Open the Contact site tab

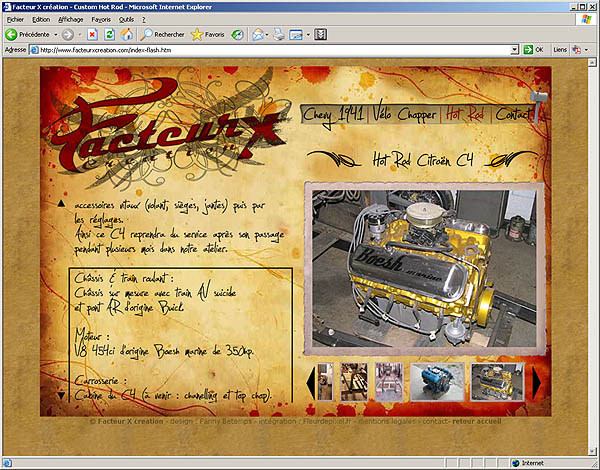coord(513,114)
